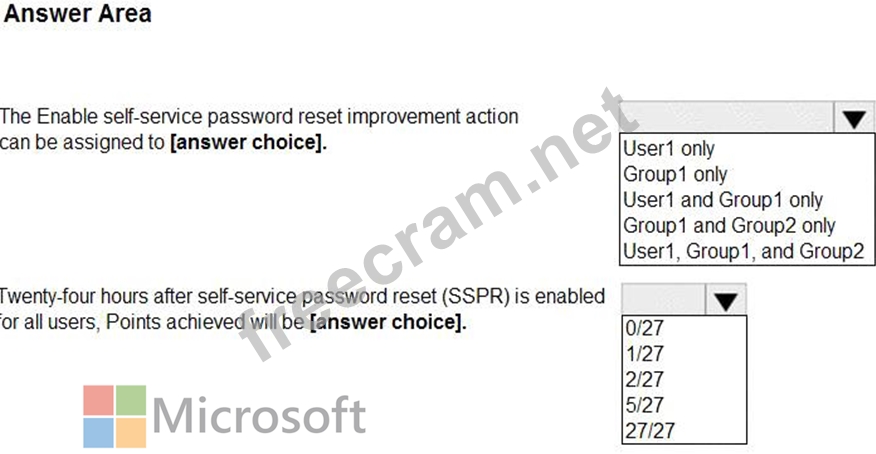
Task: Select the 0/27 points option
Action: 643,328
